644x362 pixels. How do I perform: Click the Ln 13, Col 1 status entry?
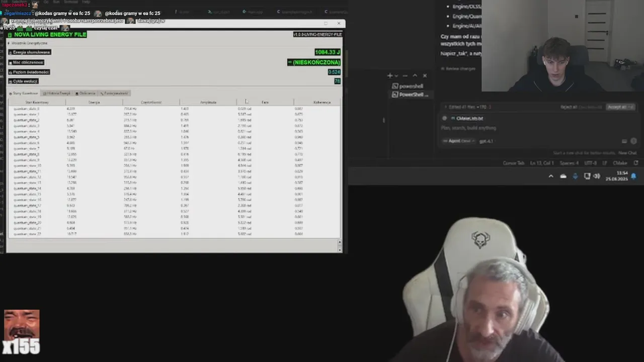tap(541, 163)
